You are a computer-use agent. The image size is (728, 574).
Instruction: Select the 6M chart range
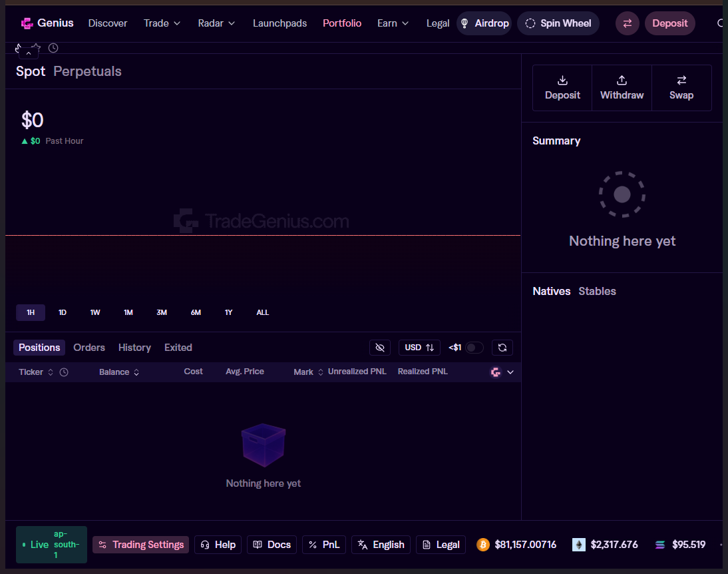pos(196,312)
